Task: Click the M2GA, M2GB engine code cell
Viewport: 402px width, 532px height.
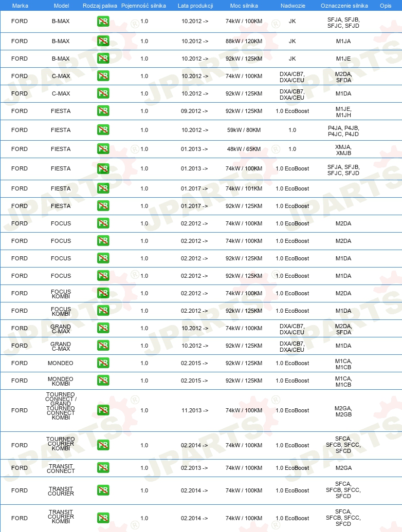Action: (343, 411)
